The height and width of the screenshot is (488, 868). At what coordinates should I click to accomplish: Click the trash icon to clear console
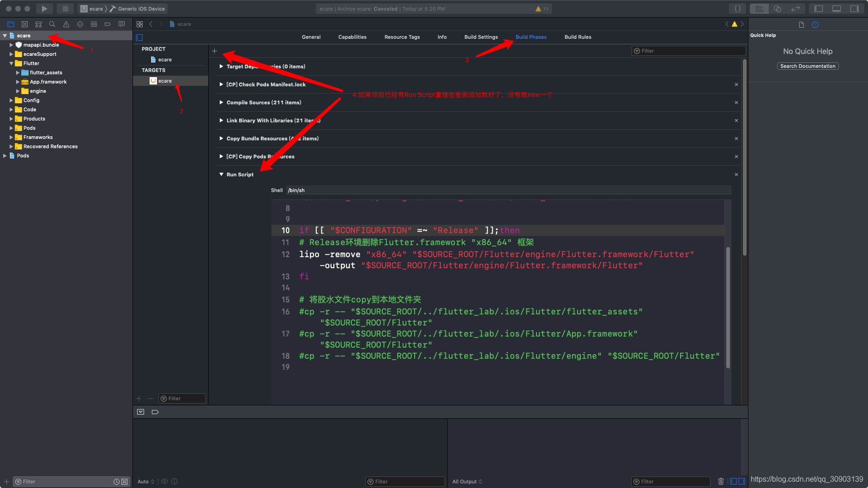click(x=721, y=481)
